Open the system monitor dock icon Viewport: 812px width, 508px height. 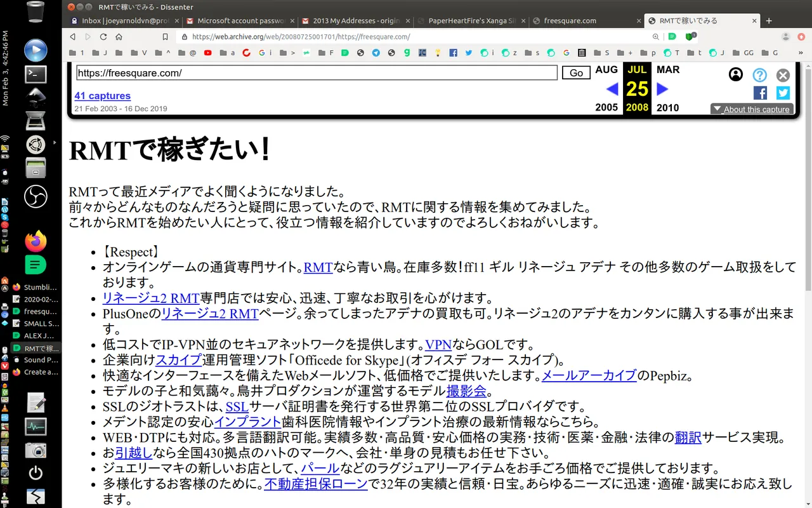36,427
